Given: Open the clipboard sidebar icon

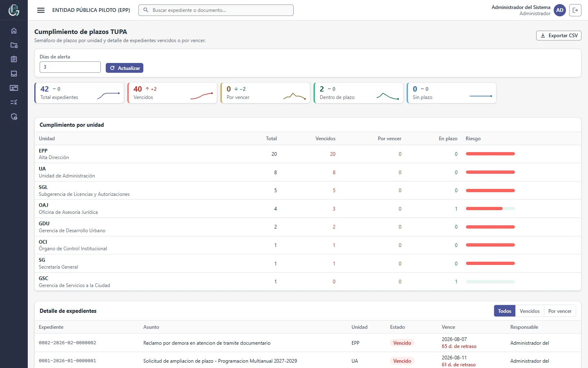Looking at the screenshot, I should [x=14, y=59].
